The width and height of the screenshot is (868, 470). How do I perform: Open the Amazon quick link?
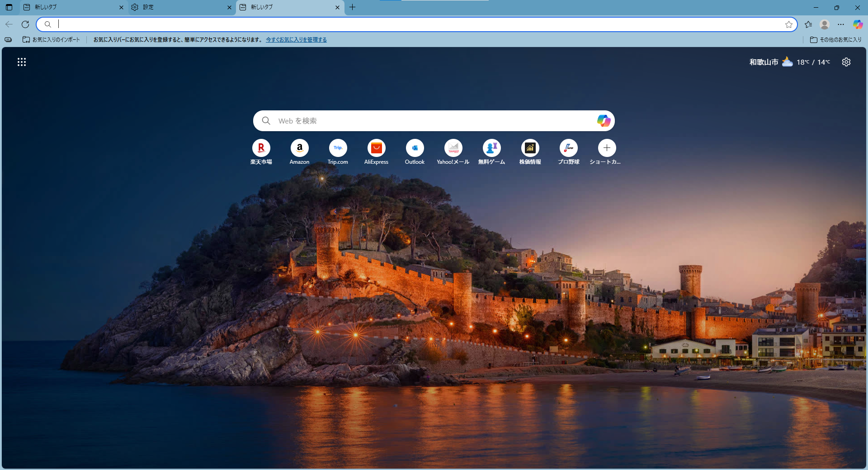(x=299, y=148)
